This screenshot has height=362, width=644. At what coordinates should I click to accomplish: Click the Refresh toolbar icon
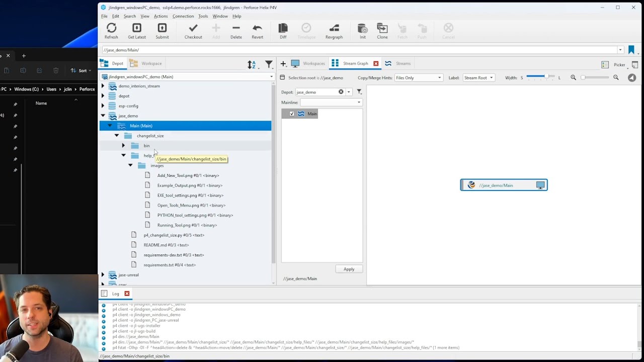tap(111, 31)
